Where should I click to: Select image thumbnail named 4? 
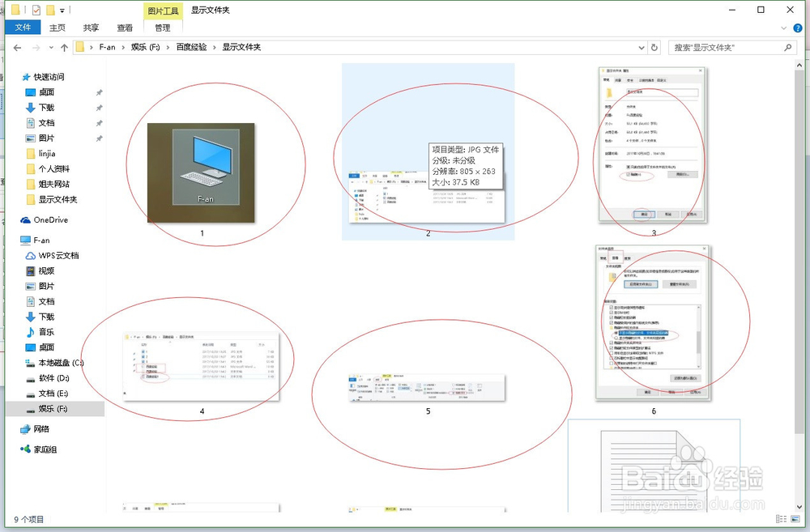[201, 367]
